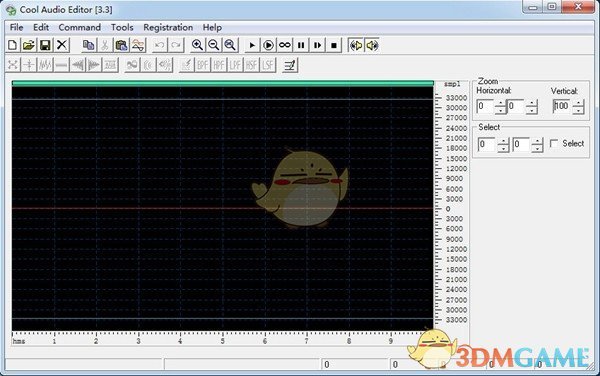Click the last icon on the second toolbar
Screen dimensions: 600x376
point(290,65)
